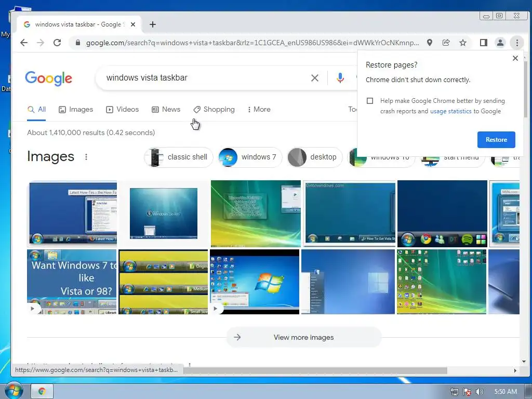The width and height of the screenshot is (532, 399).
Task: Open Images section three-dot options
Action: point(86,157)
